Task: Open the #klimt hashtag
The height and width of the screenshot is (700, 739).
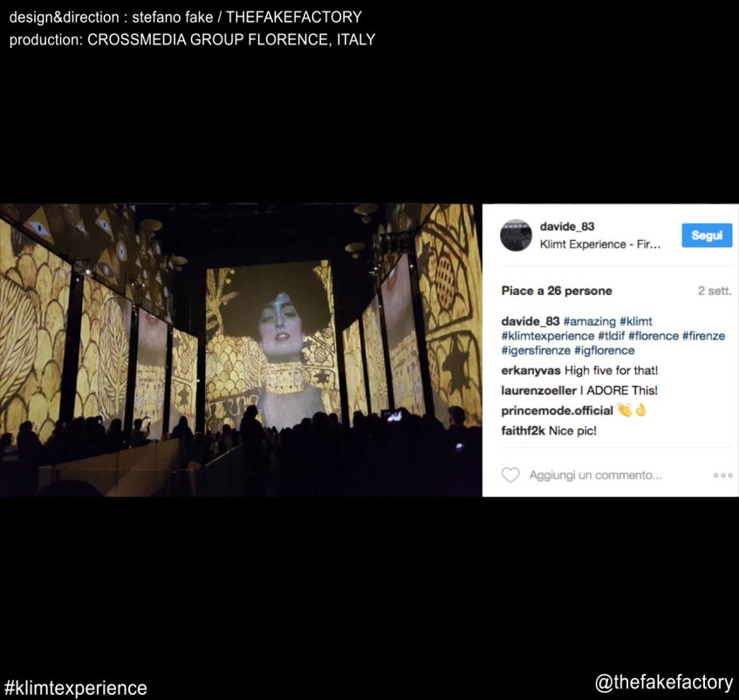Action: coord(636,321)
